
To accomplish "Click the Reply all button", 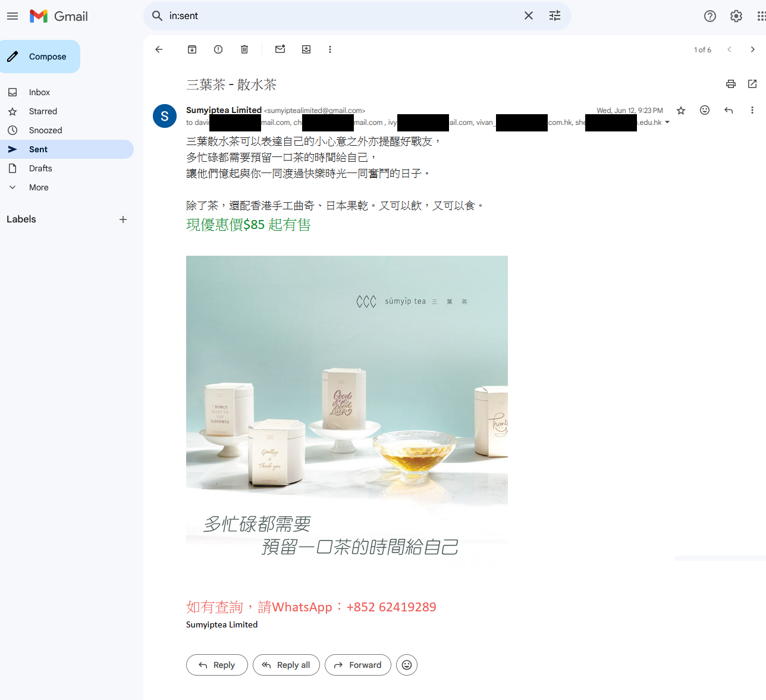I will click(x=286, y=665).
